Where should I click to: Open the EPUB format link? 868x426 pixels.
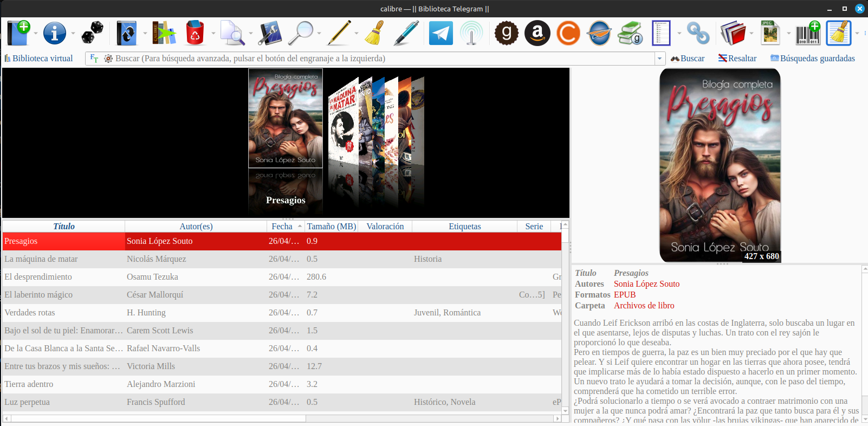(x=625, y=294)
